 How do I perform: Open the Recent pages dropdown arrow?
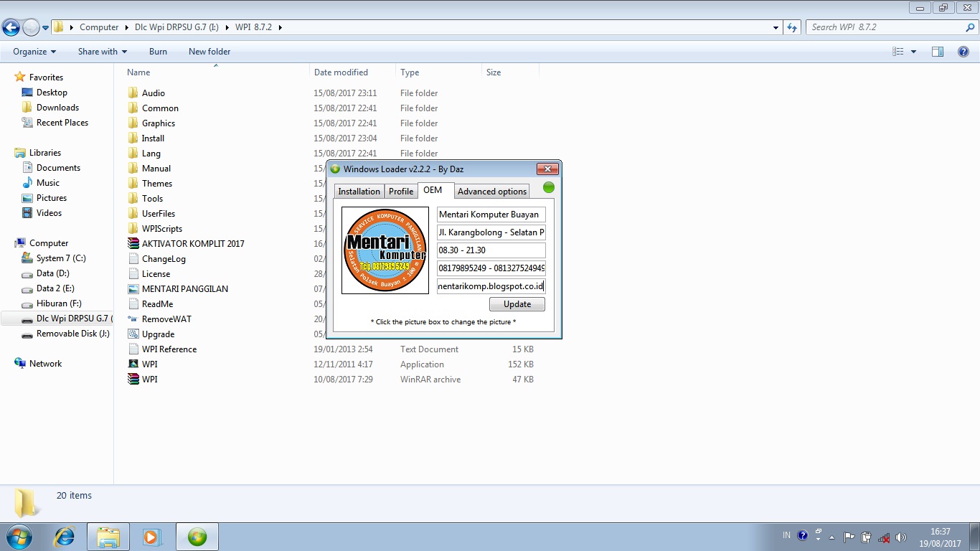46,28
